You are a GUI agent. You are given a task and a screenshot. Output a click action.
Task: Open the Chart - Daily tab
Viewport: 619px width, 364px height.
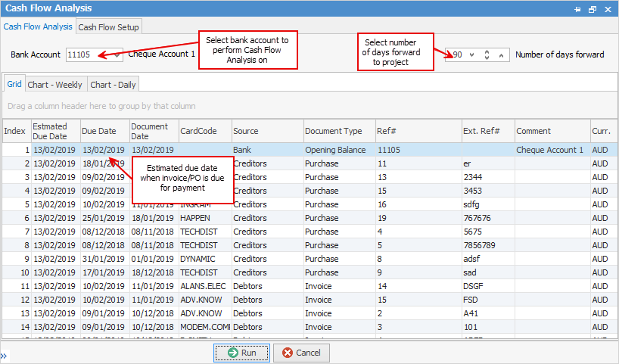(x=113, y=84)
